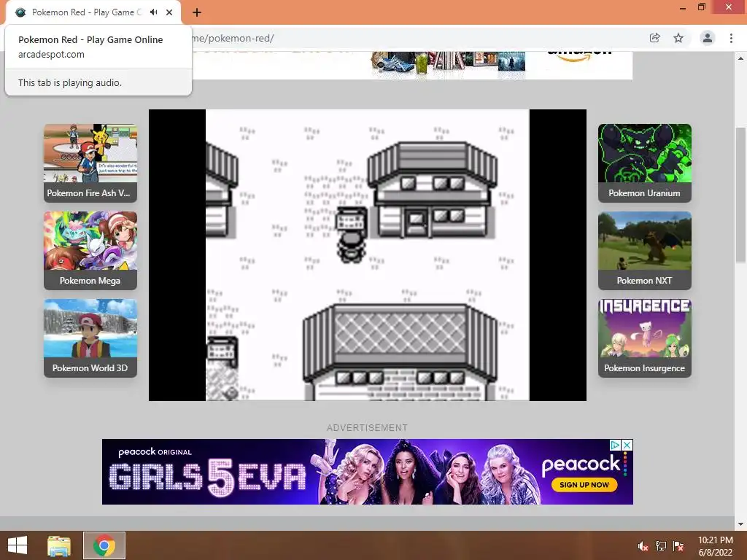The width and height of the screenshot is (747, 560).
Task: Open File Explorer from the taskbar
Action: [x=59, y=545]
